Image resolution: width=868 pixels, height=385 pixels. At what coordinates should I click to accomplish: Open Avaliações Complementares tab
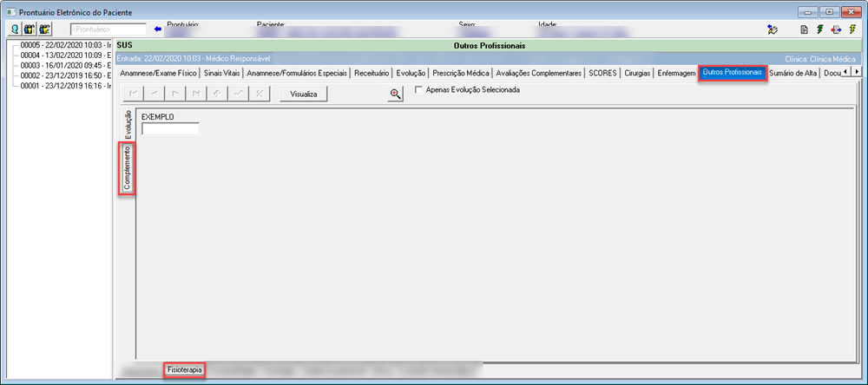[x=539, y=73]
